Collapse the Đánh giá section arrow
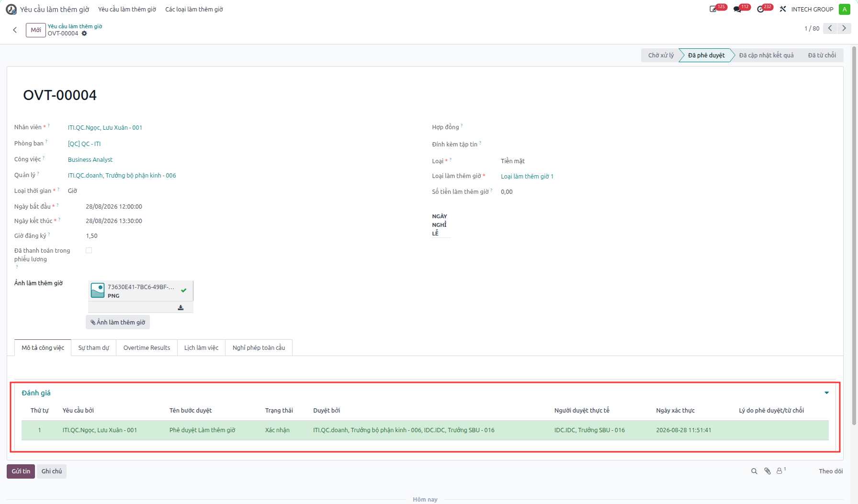 pos(826,393)
